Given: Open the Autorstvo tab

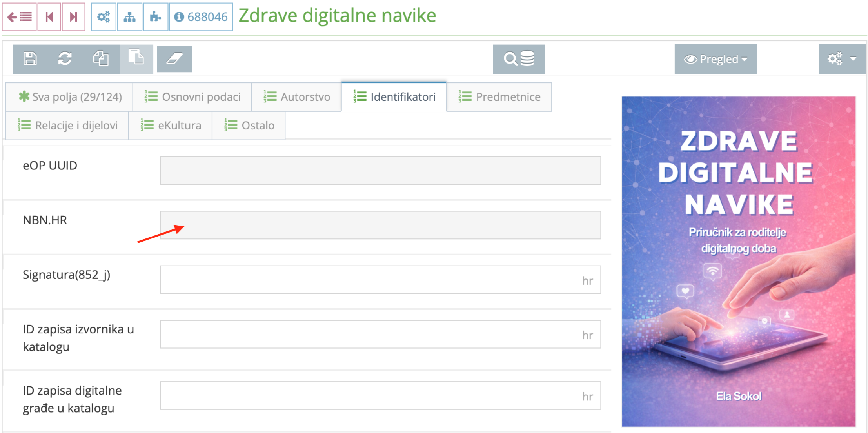Looking at the screenshot, I should tap(296, 96).
